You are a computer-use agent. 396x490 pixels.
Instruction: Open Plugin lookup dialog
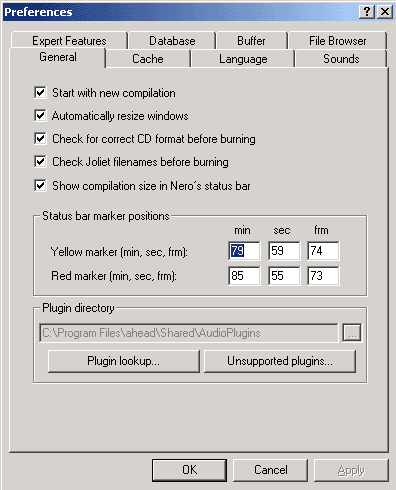[x=124, y=361]
